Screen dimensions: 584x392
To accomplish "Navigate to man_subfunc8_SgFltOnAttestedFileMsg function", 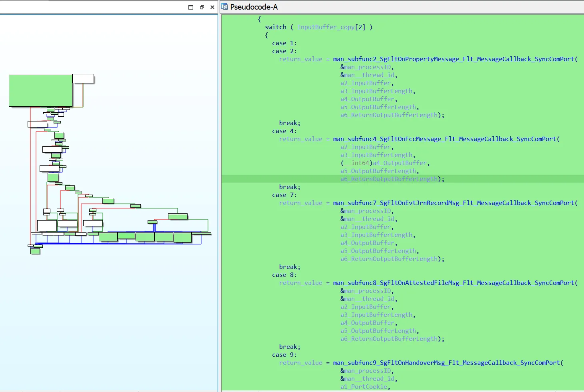I will click(454, 283).
